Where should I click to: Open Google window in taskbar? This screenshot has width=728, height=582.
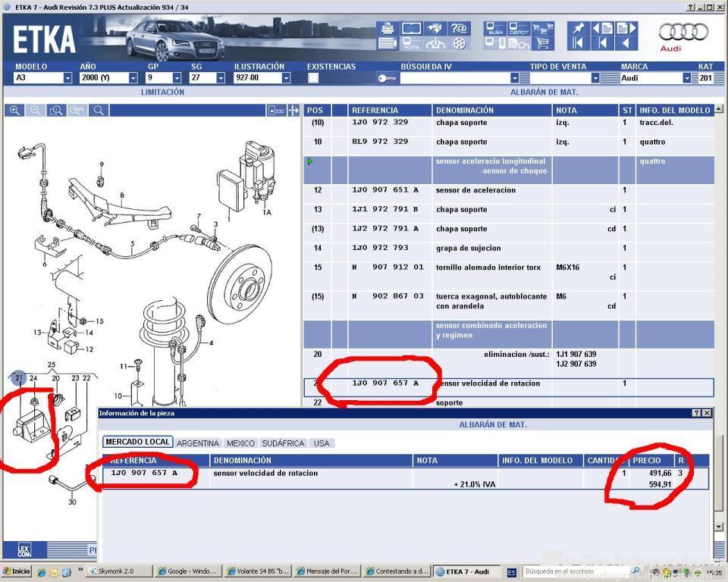187,571
